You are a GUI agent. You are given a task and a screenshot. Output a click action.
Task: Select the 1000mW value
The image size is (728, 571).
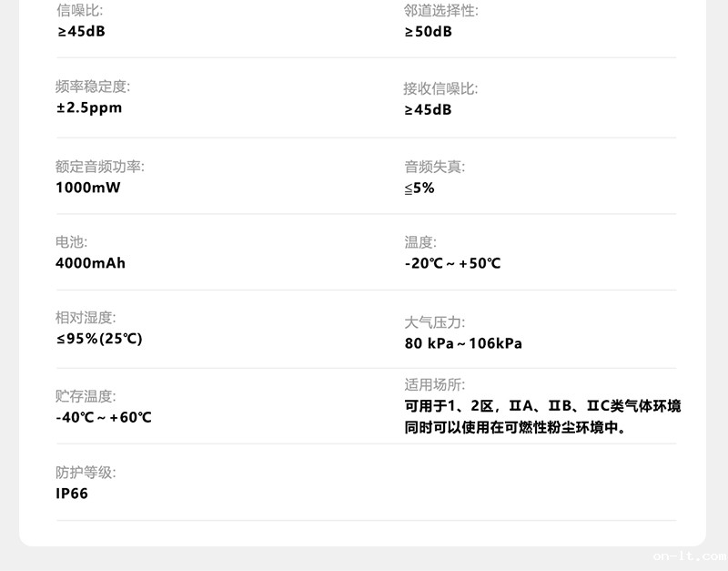(x=88, y=188)
